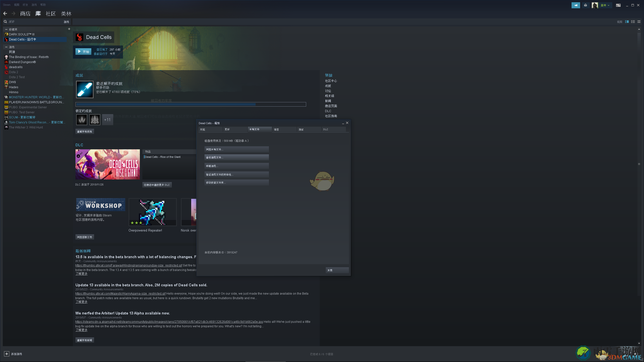Click the second locked achievement icon
Screen dimensions: 644x362
95,120
